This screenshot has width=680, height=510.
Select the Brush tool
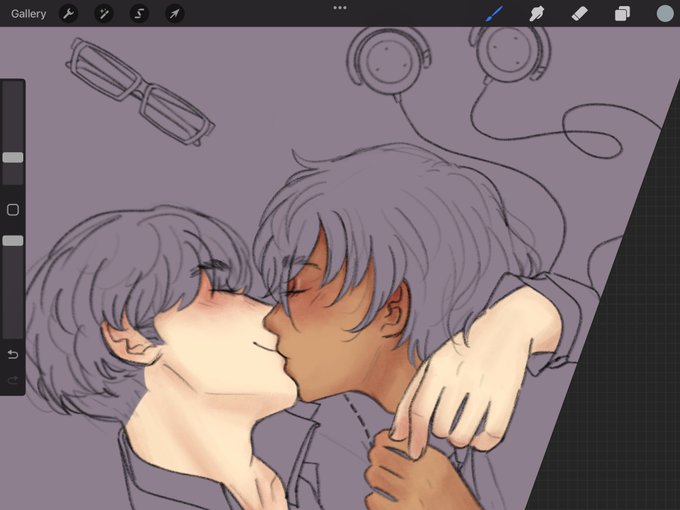[x=495, y=13]
